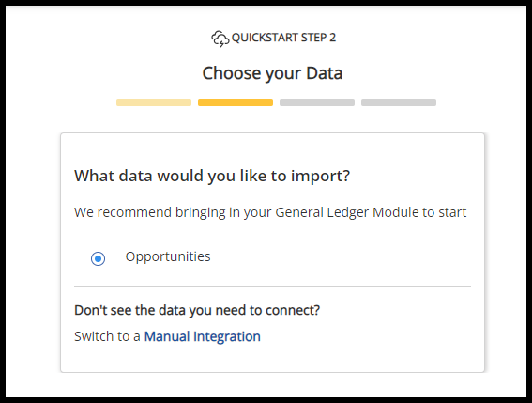Click the Opportunities option label
The width and height of the screenshot is (532, 403).
click(168, 256)
